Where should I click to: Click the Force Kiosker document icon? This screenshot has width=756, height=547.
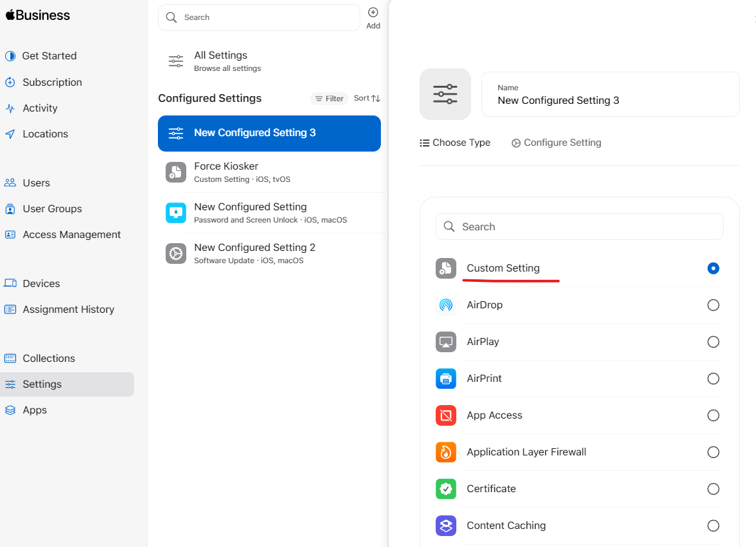(176, 172)
